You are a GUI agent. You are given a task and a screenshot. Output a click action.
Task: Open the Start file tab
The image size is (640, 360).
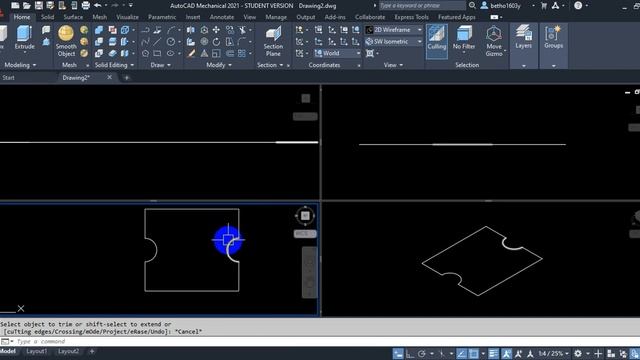[8, 78]
